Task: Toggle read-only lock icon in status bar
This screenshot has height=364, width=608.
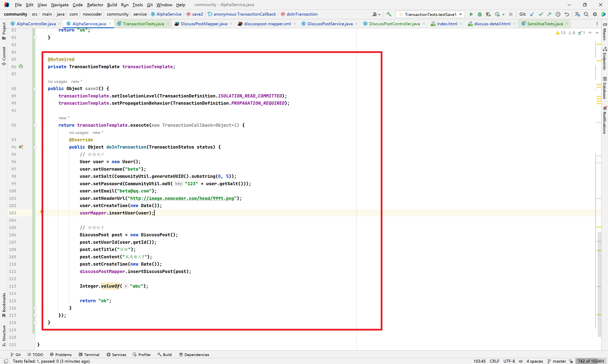Action: pyautogui.click(x=571, y=361)
